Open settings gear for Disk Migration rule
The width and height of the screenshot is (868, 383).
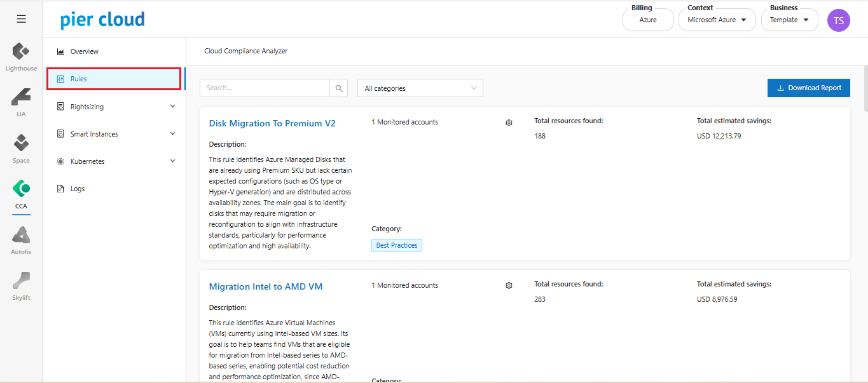tap(509, 123)
